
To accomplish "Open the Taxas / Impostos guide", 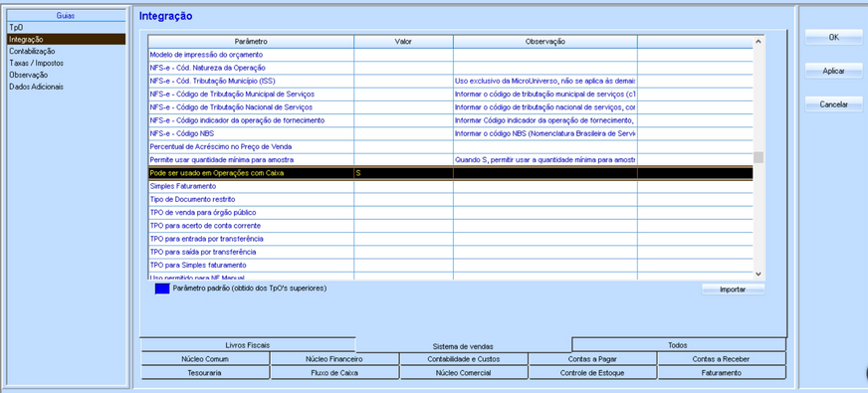I will pos(67,63).
